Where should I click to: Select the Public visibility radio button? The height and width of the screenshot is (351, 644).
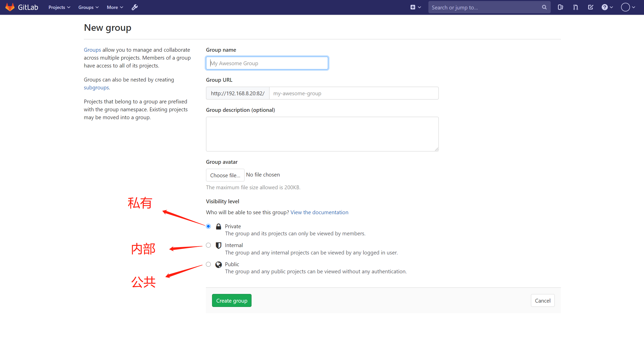(208, 264)
